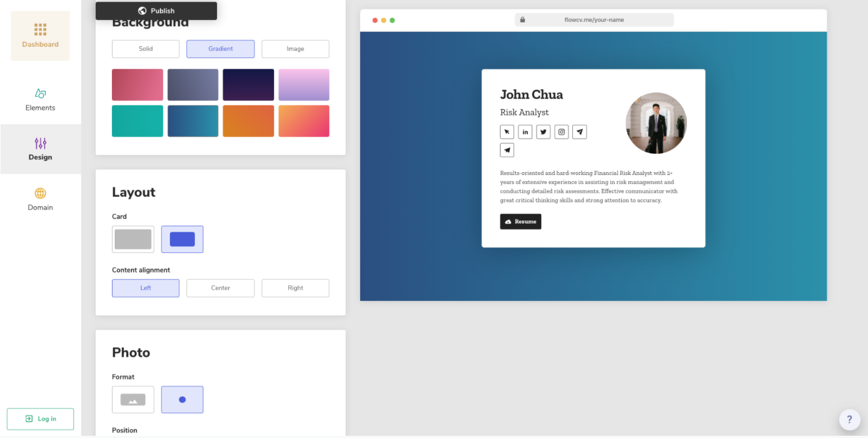The height and width of the screenshot is (438, 868).
Task: Click the Resume download button on the card
Action: coord(521,222)
